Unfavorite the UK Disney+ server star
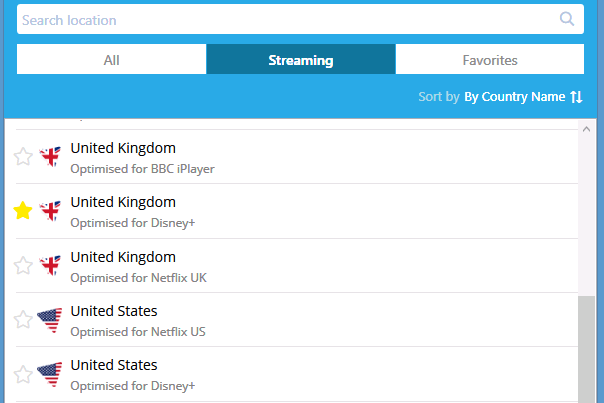The height and width of the screenshot is (403, 604). [x=23, y=211]
